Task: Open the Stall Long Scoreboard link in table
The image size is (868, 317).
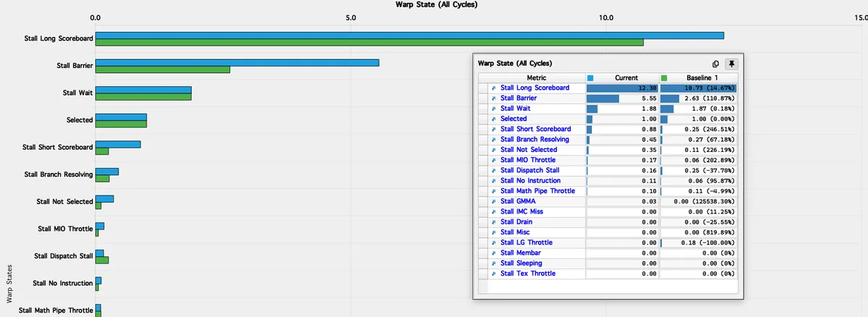Action: point(535,88)
